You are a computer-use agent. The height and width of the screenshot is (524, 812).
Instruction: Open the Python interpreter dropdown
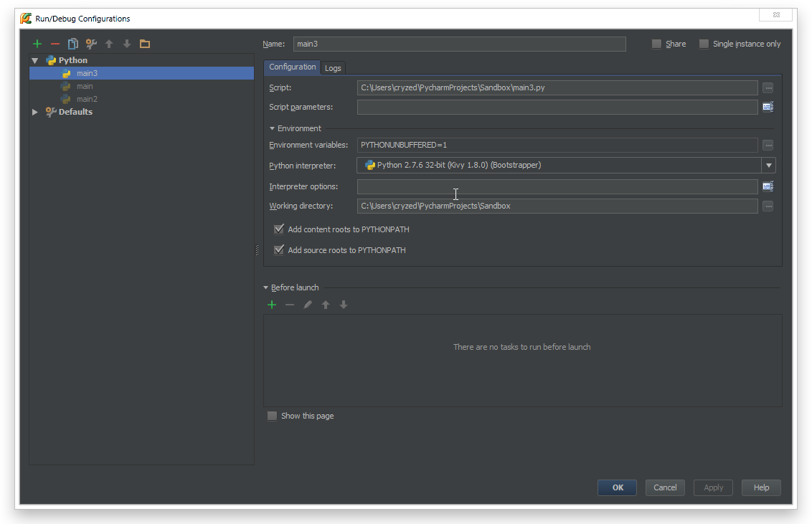(x=769, y=166)
